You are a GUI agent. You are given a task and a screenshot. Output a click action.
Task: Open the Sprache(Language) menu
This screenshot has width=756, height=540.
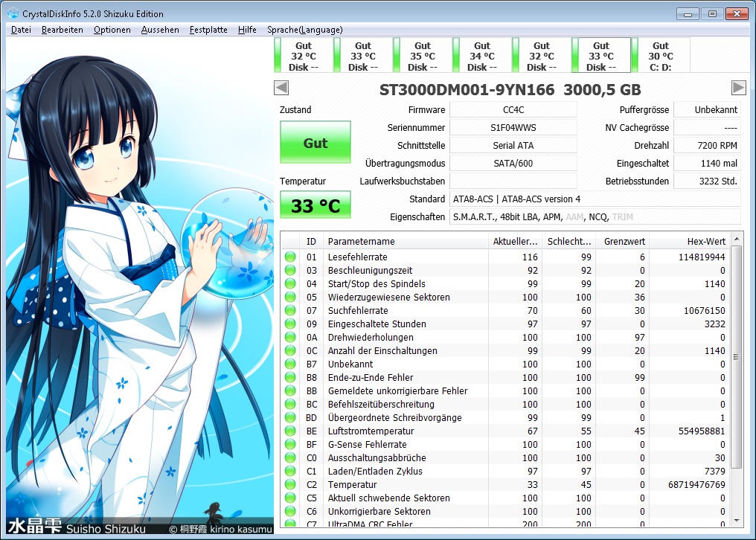[305, 30]
